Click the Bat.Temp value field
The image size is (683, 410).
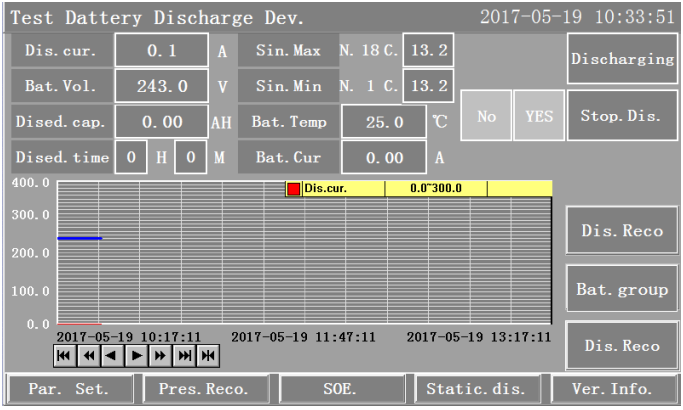point(384,123)
